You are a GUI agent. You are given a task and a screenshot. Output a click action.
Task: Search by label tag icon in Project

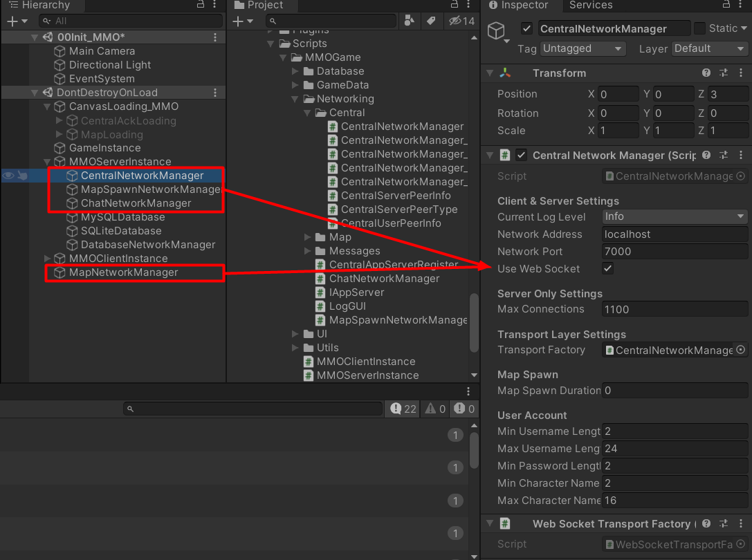point(431,21)
